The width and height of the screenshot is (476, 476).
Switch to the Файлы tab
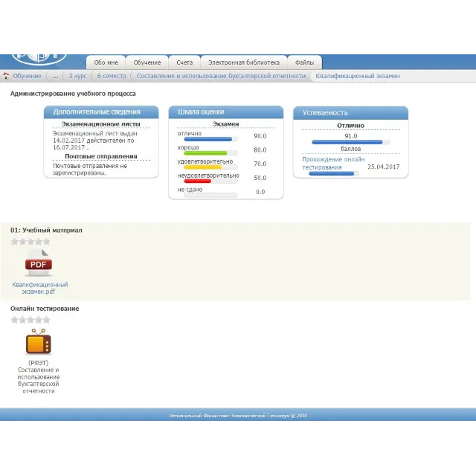tap(304, 62)
